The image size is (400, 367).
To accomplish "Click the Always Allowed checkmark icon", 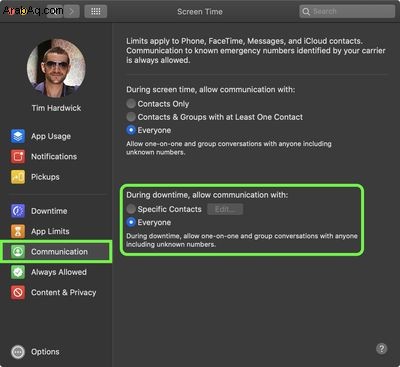I will (x=18, y=272).
